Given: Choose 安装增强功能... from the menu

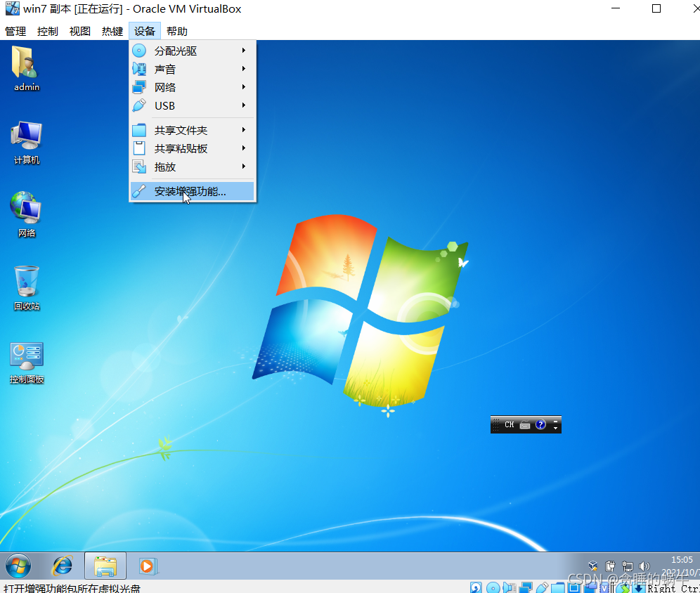Looking at the screenshot, I should pos(193,191).
